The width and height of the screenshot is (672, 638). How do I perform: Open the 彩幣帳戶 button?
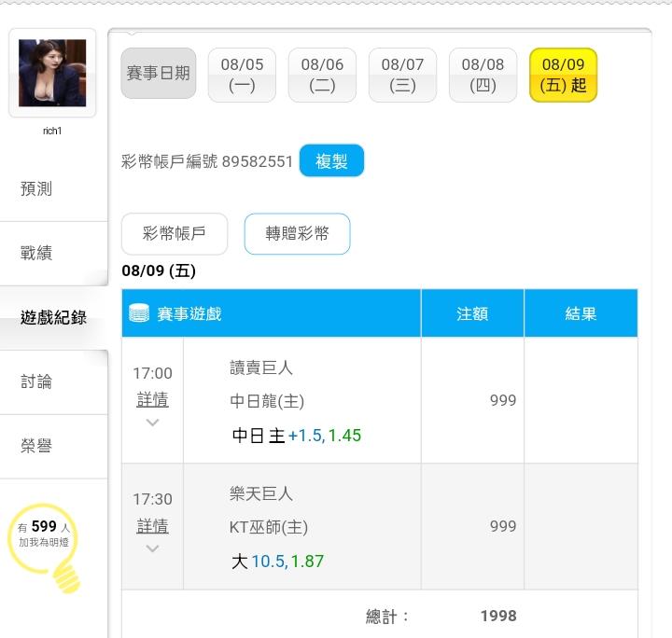(x=175, y=234)
